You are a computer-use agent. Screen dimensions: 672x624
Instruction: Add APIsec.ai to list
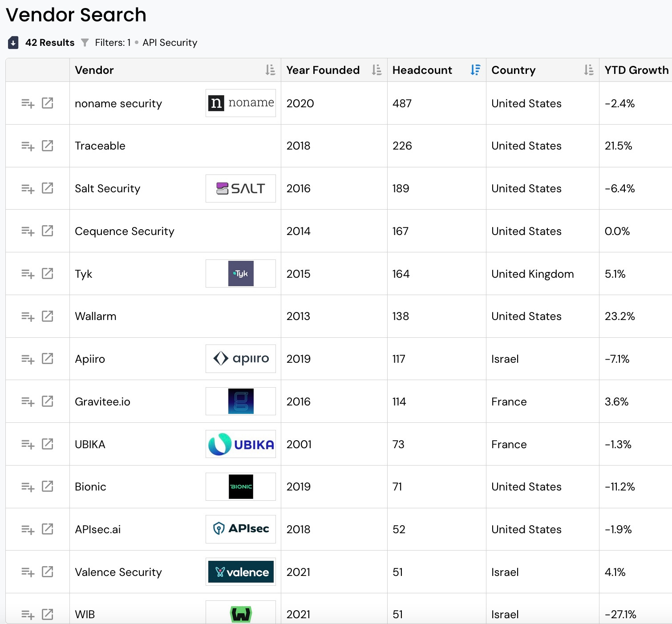coord(28,530)
